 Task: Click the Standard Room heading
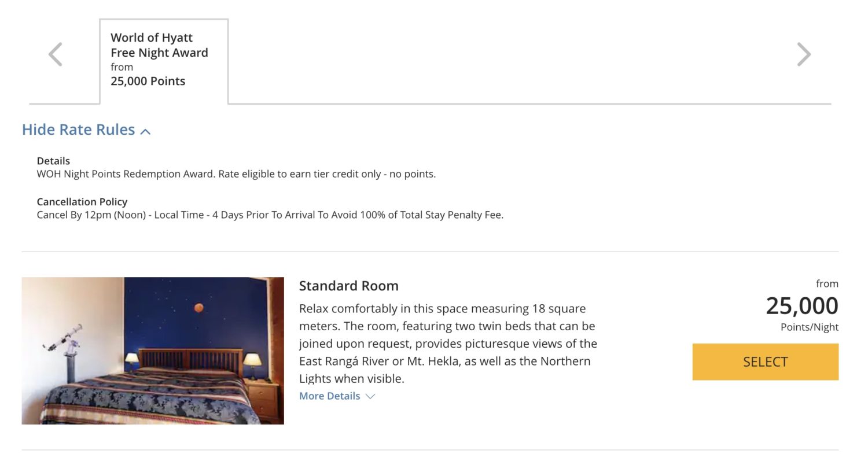coord(348,286)
